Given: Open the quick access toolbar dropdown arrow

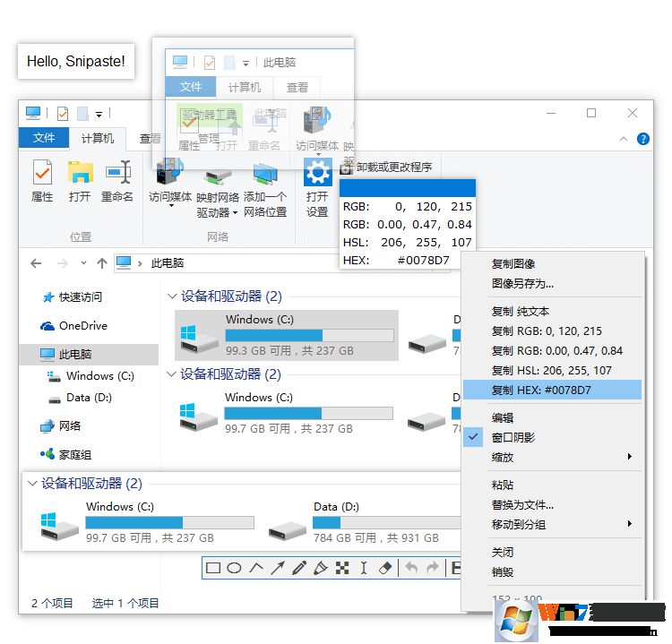Looking at the screenshot, I should click(x=99, y=115).
